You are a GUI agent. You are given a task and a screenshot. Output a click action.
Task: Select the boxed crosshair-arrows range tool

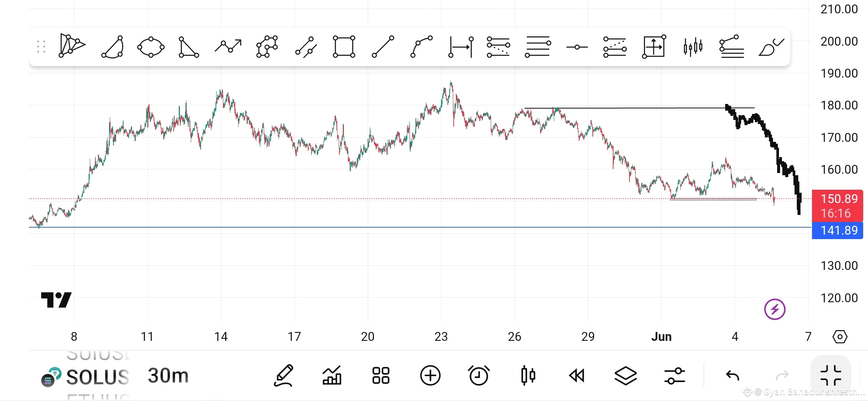tap(654, 46)
